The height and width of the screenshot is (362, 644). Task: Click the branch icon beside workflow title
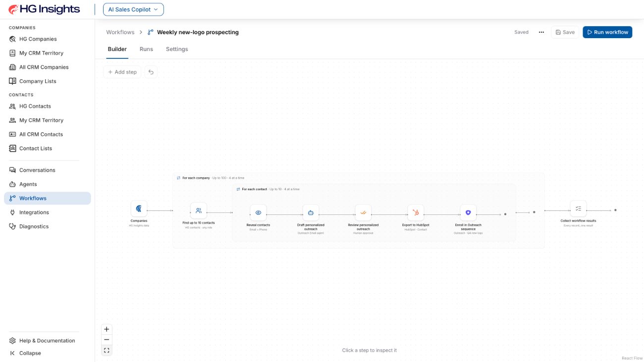151,32
